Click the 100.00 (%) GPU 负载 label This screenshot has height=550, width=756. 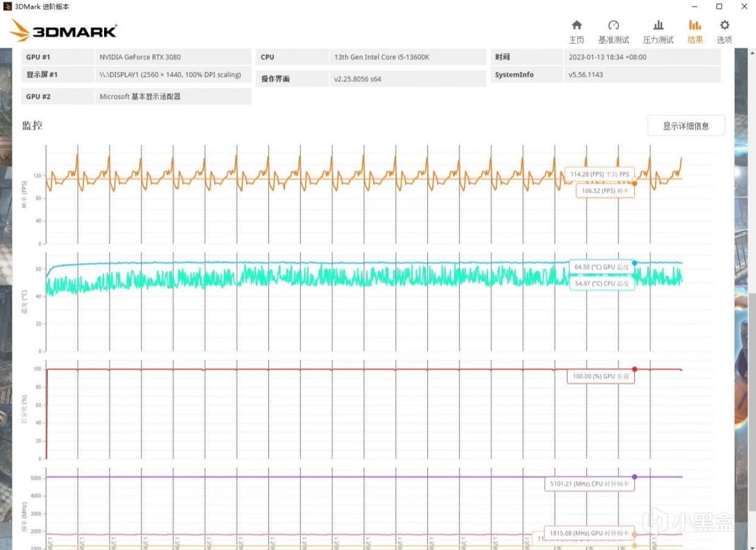pos(601,376)
